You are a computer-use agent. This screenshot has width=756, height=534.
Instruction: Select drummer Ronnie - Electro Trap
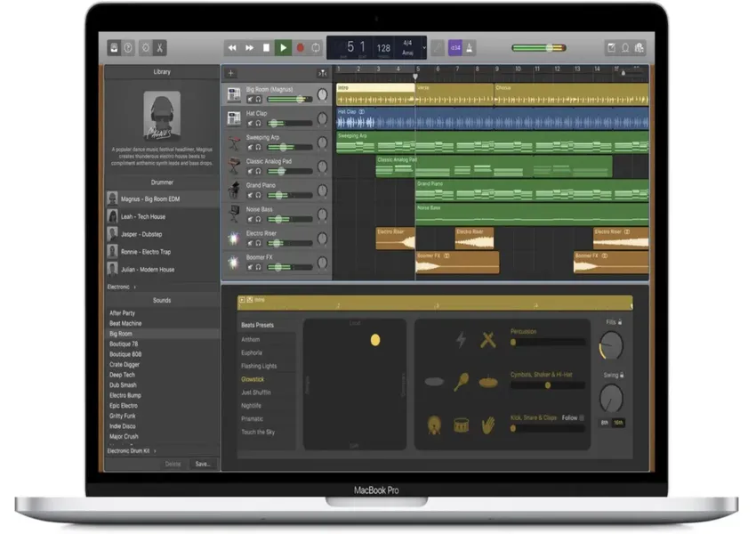pyautogui.click(x=162, y=252)
